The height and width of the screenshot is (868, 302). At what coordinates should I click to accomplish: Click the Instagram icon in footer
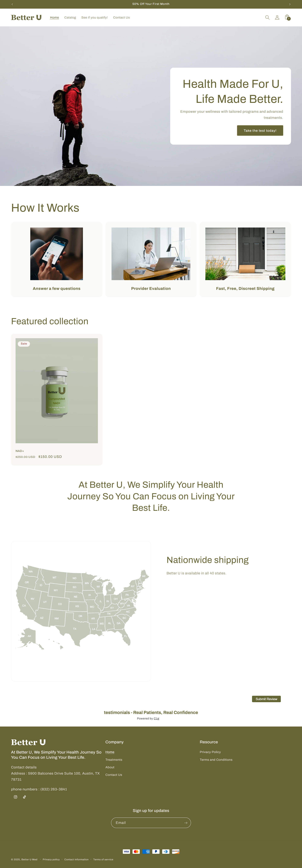(16, 797)
